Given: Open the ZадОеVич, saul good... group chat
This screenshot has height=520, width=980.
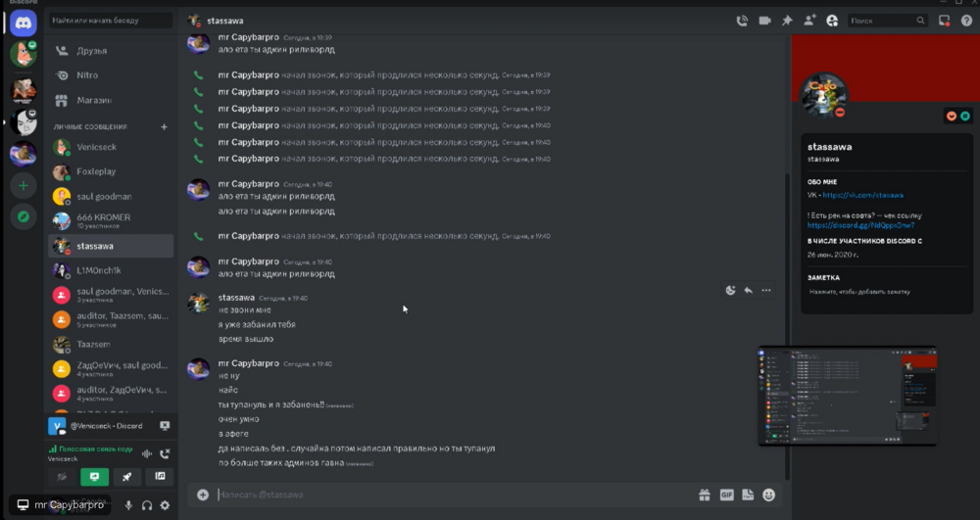Looking at the screenshot, I should tap(111, 369).
